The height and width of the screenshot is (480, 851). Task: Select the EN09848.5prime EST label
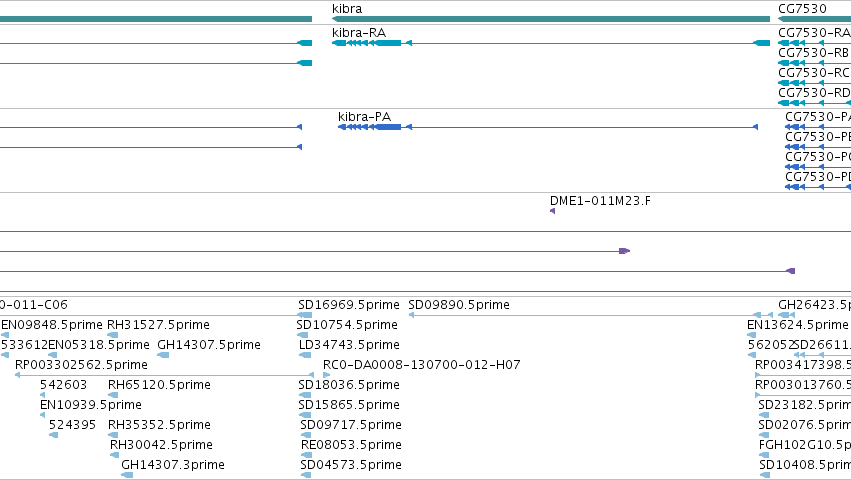(x=52, y=325)
